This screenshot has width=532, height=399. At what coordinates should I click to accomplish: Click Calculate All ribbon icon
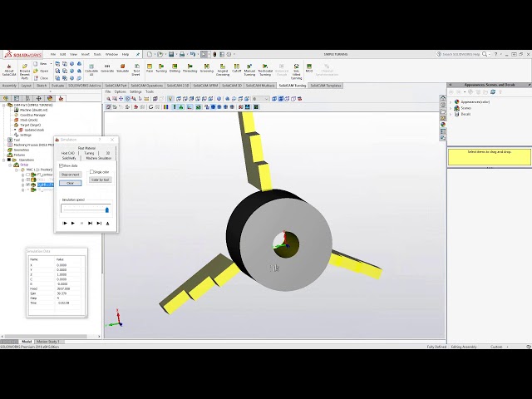pyautogui.click(x=91, y=70)
